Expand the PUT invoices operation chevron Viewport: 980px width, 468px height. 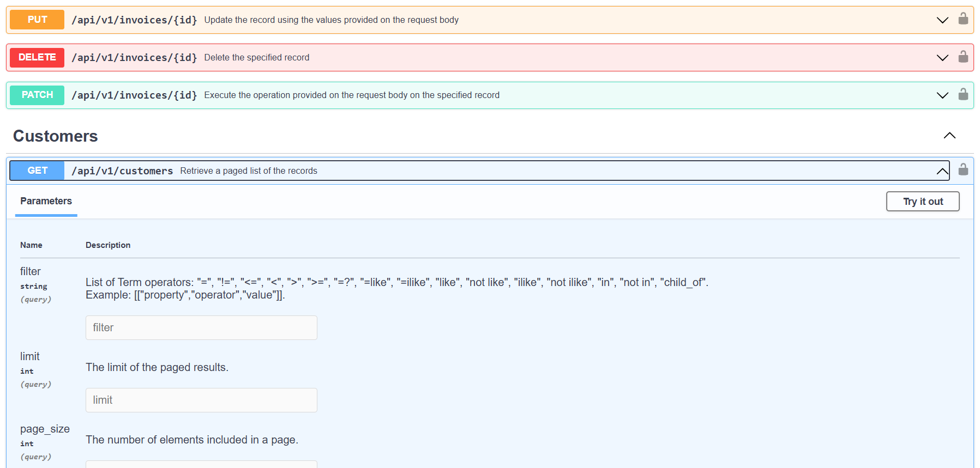tap(942, 20)
